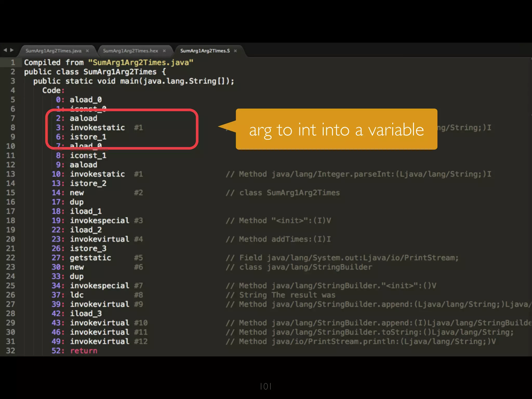Screen dimensions: 532x399
Task: Close the SumArg1Arg2Times.java tab
Action: pyautogui.click(x=87, y=51)
